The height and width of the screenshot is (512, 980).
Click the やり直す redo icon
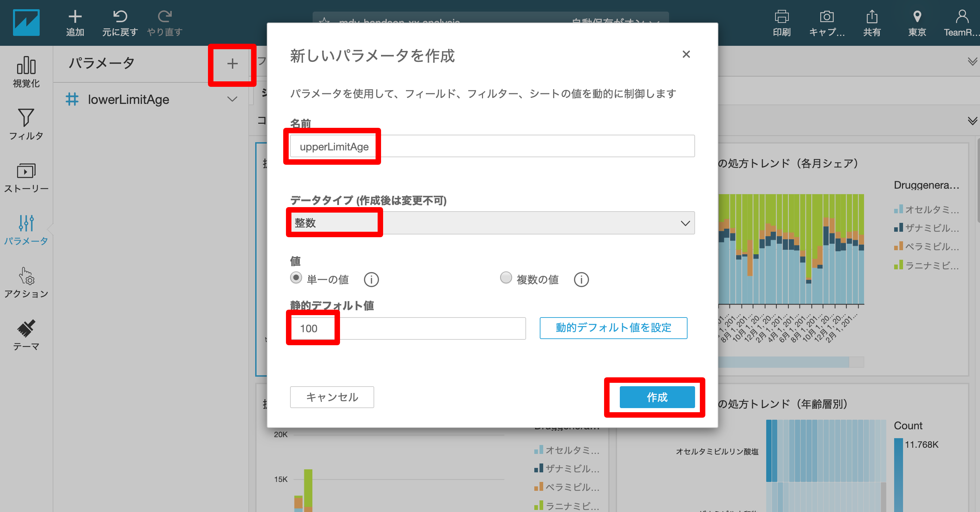click(165, 17)
